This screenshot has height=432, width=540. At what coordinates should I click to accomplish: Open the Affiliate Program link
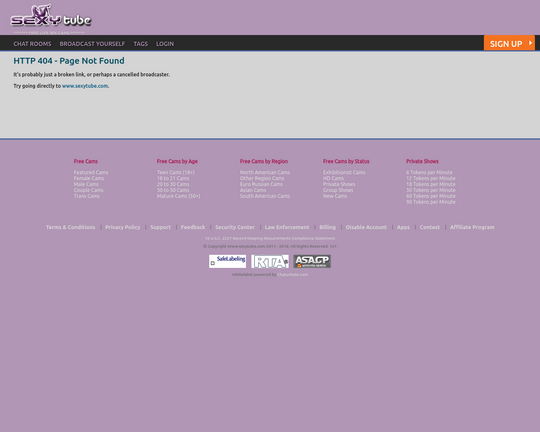tap(472, 227)
